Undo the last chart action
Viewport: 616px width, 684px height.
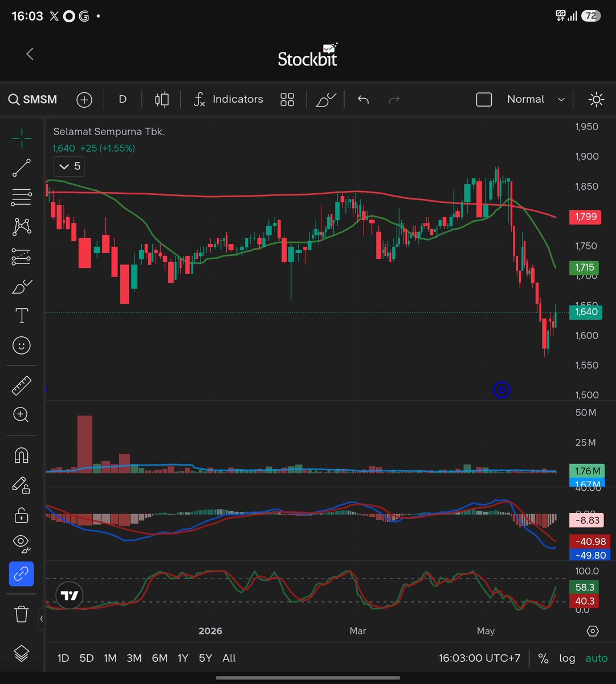pyautogui.click(x=364, y=100)
